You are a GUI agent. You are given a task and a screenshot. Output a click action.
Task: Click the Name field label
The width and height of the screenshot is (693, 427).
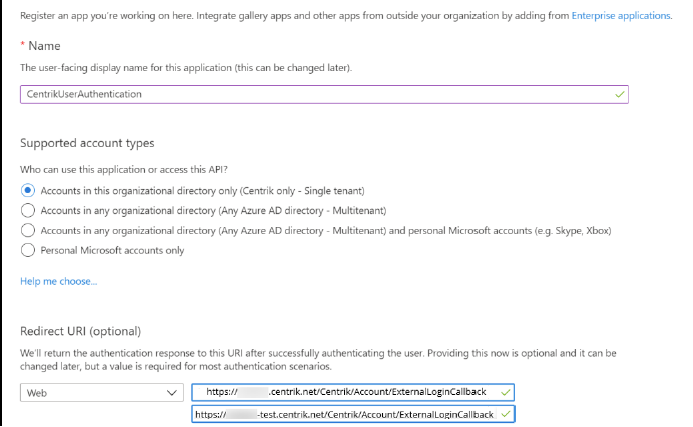(x=43, y=46)
